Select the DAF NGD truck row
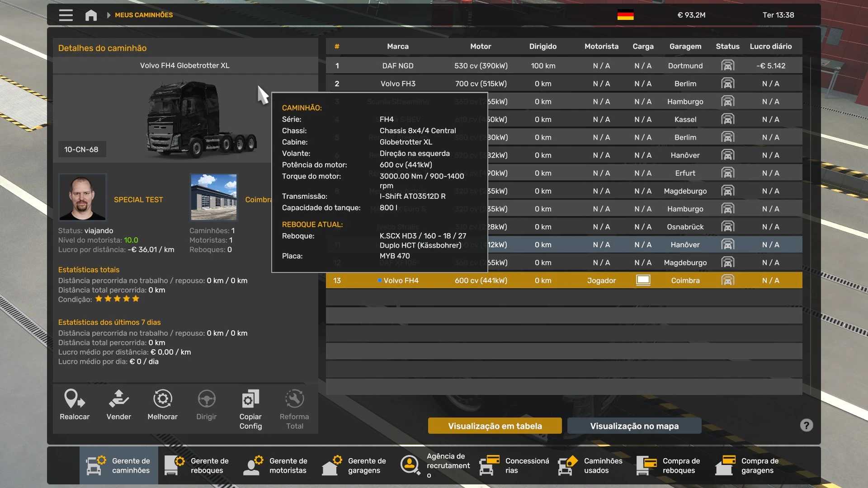The width and height of the screenshot is (868, 488). (398, 66)
